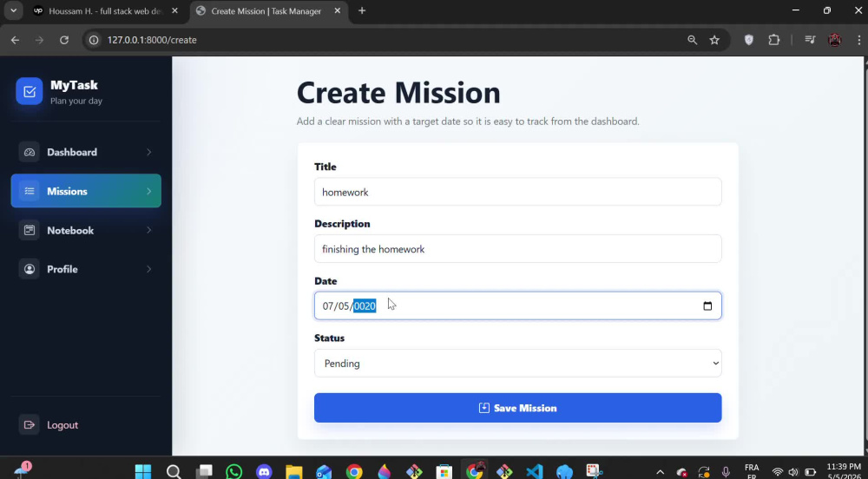
Task: Close the Houssam H. tab
Action: (175, 10)
